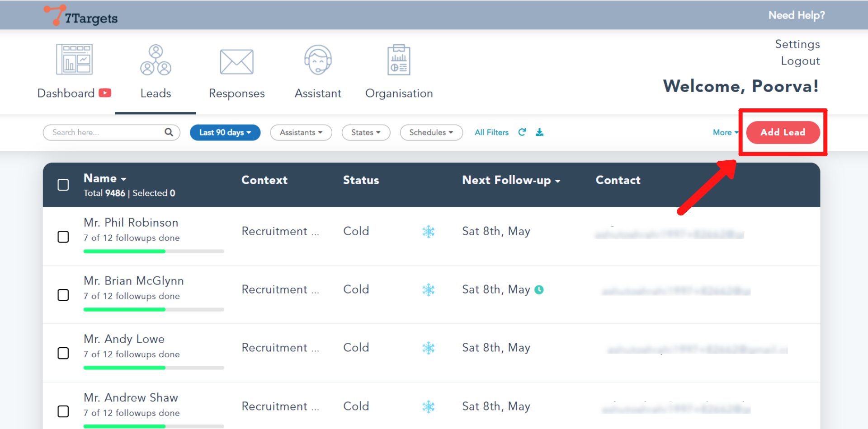This screenshot has width=868, height=429.
Task: Open the Assistants filter dropdown
Action: [x=301, y=132]
